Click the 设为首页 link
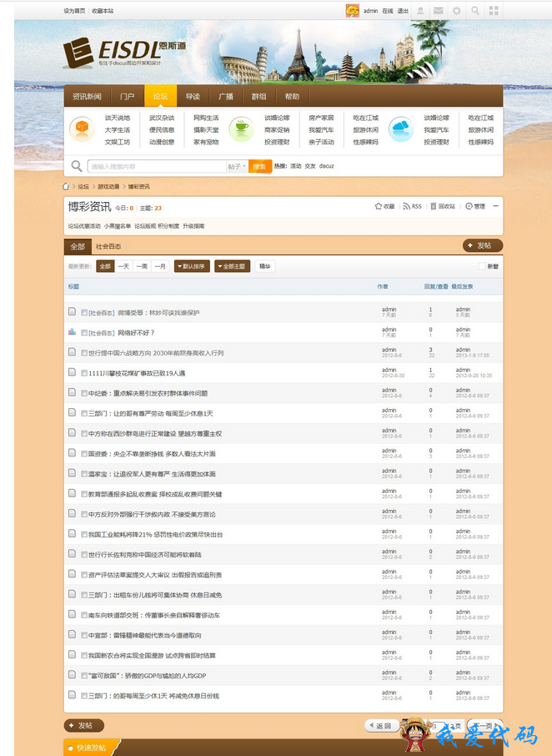The image size is (552, 756). [x=74, y=11]
